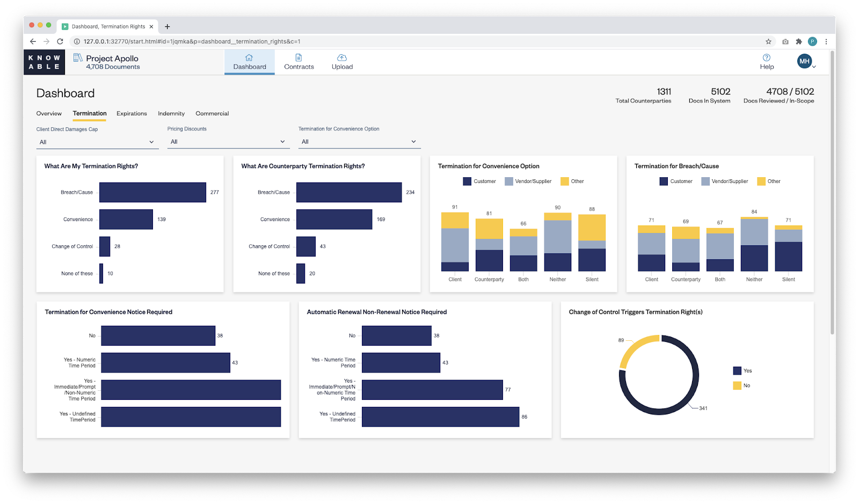Open a new browser tab
The image size is (859, 504).
[168, 26]
